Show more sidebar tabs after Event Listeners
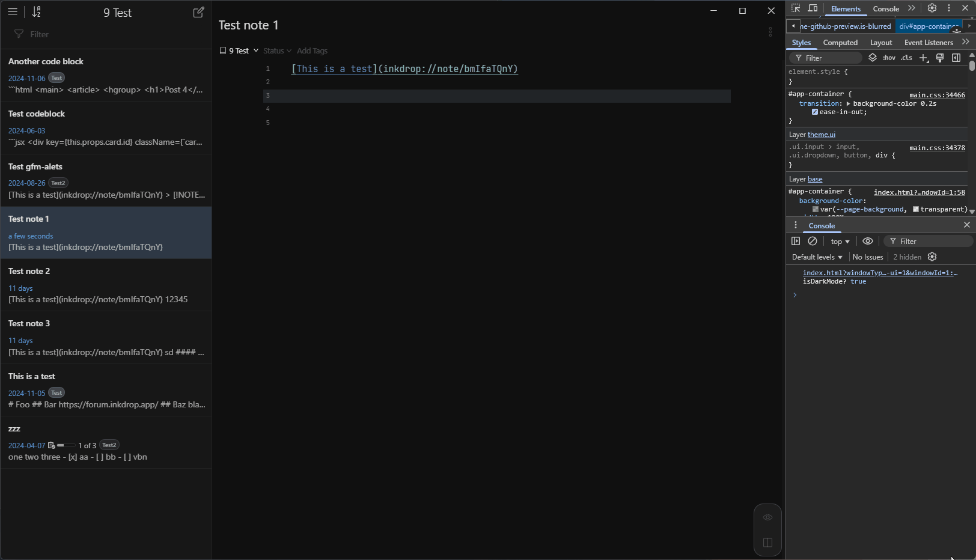Screen dimensions: 976x560 (966, 42)
